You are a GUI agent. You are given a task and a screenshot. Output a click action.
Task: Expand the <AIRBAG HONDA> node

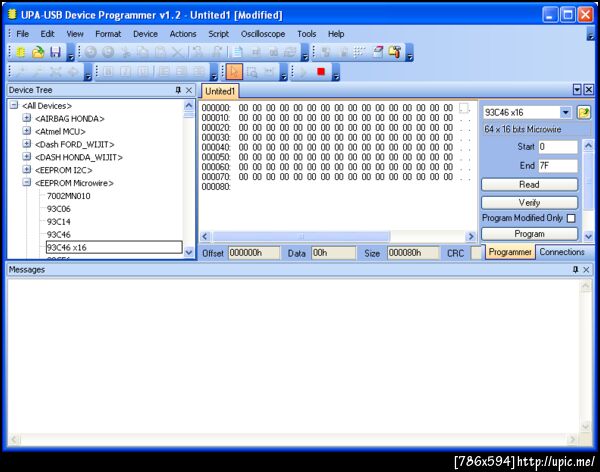click(27, 118)
